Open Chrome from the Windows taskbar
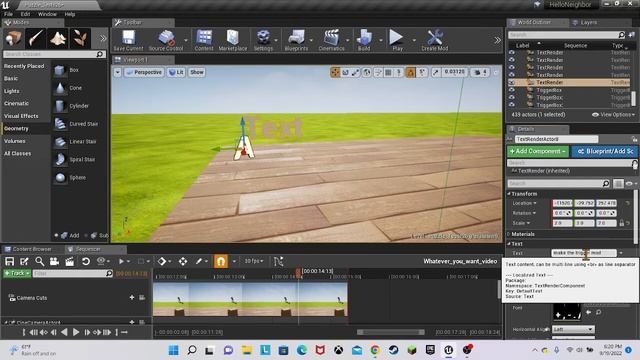 tap(375, 350)
